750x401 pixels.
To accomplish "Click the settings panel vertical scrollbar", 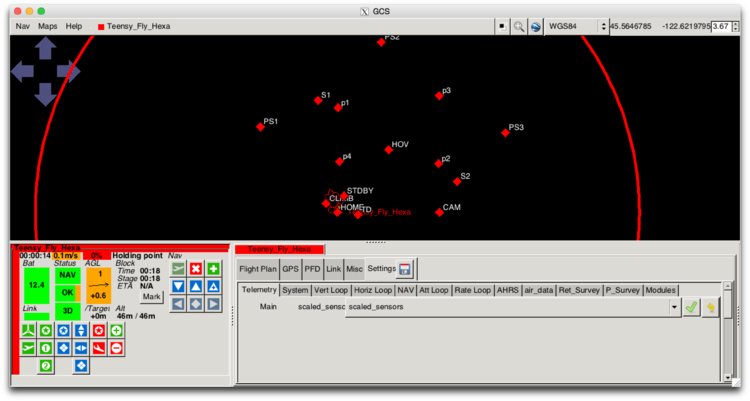I will coord(728,331).
